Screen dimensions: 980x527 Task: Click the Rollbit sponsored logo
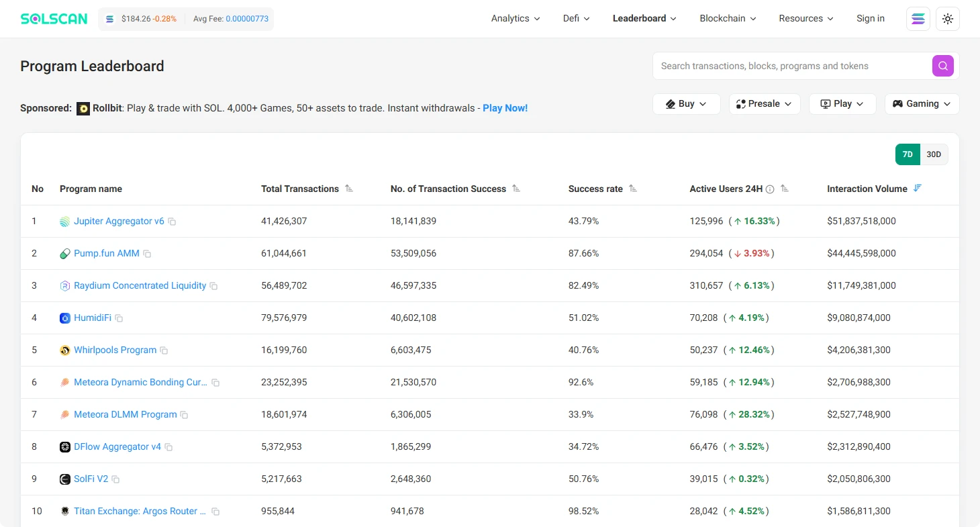pyautogui.click(x=83, y=108)
